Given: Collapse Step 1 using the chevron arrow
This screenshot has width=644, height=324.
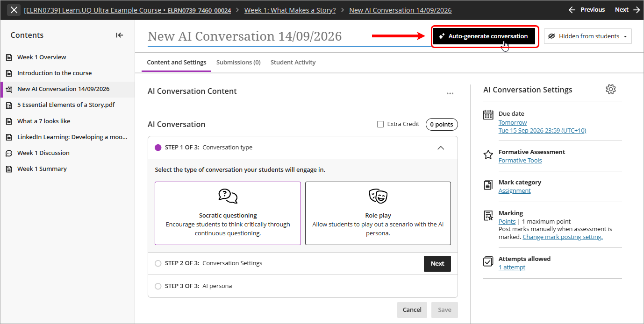Looking at the screenshot, I should (441, 148).
